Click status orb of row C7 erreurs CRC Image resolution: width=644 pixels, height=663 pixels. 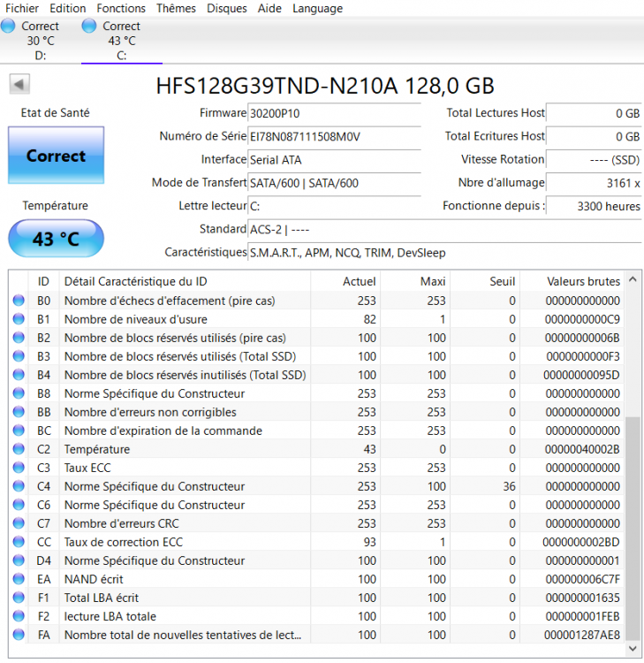tap(19, 523)
